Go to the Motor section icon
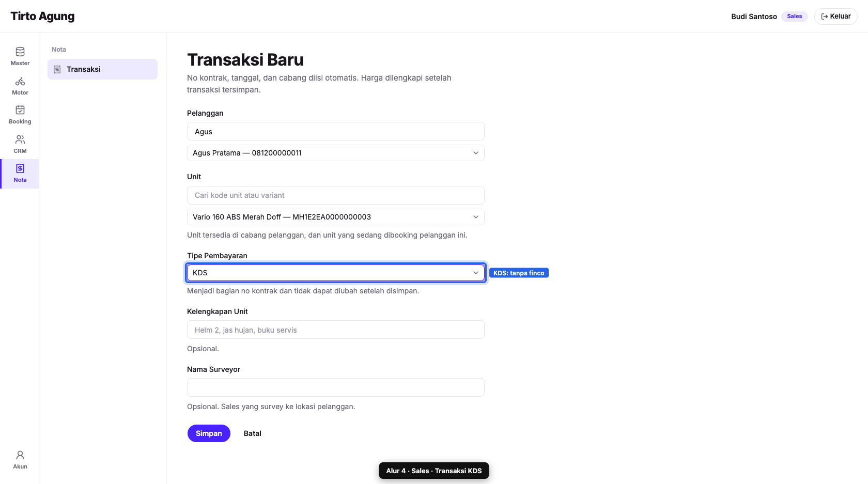868x484 pixels. (x=20, y=81)
